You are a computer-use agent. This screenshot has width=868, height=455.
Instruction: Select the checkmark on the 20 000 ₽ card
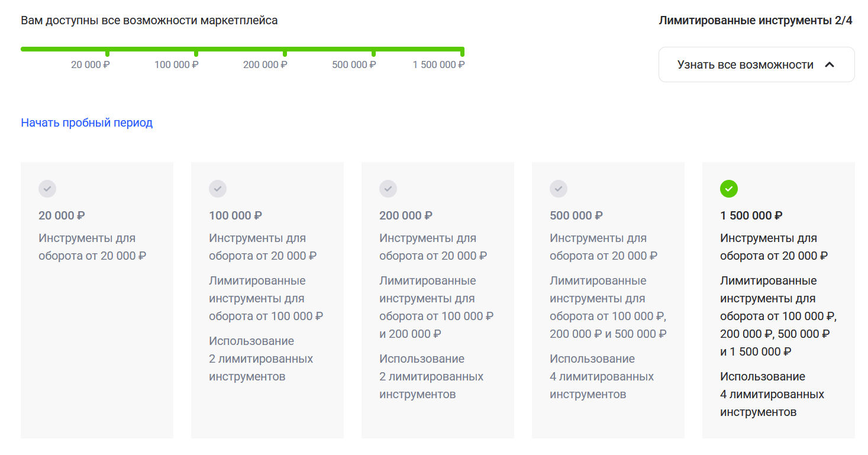pos(47,189)
